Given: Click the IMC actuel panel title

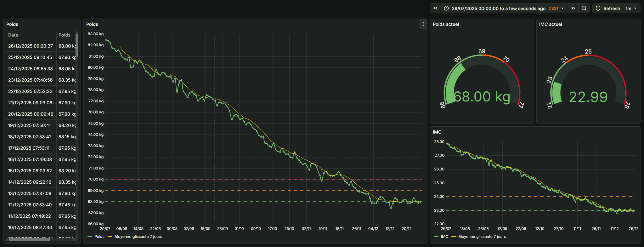Looking at the screenshot, I should point(551,24).
